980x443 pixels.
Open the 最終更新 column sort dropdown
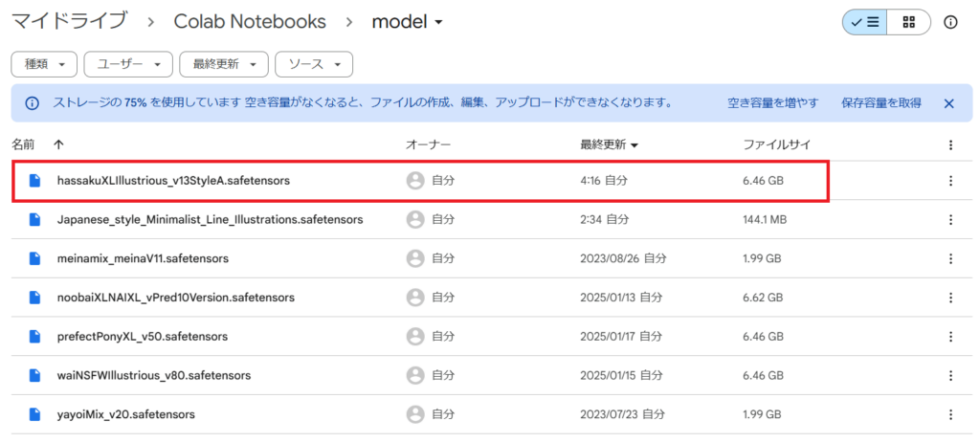coord(635,145)
